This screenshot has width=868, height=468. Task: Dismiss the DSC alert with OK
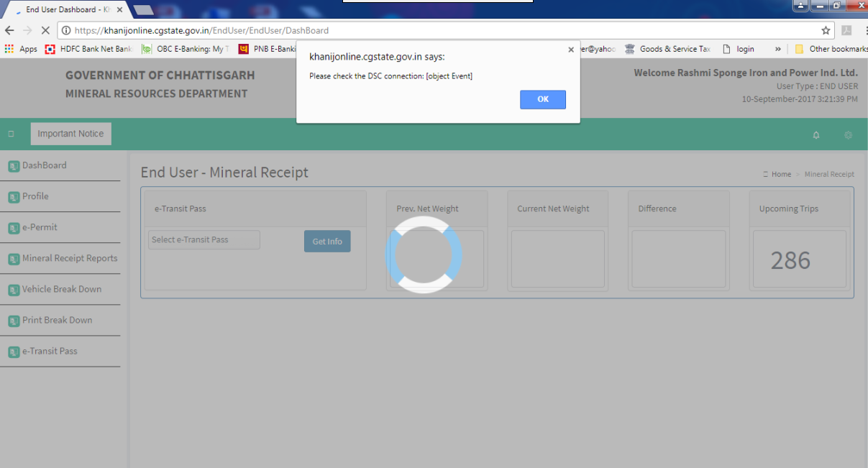[542, 99]
